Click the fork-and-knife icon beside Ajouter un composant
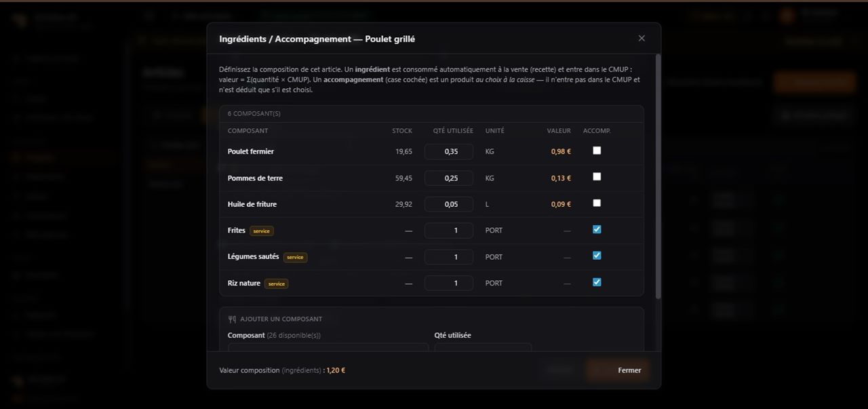868x409 pixels. click(232, 319)
